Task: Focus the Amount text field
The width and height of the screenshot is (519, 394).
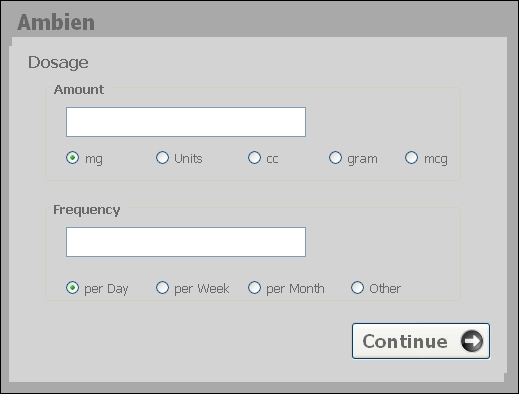Action: (x=186, y=122)
